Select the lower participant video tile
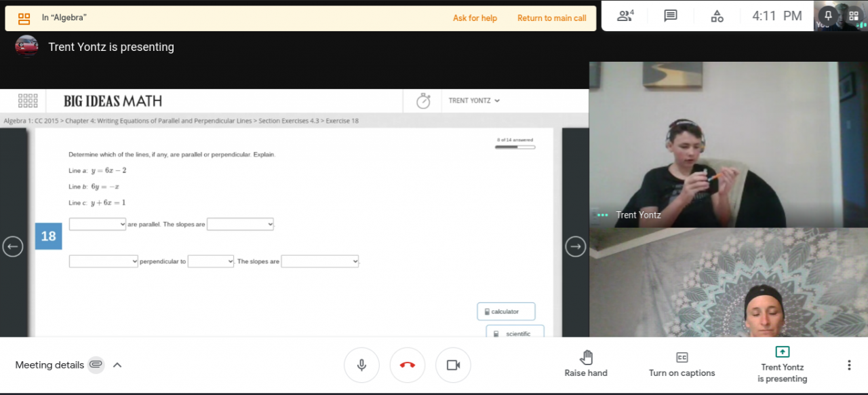The image size is (868, 395). coord(728,282)
